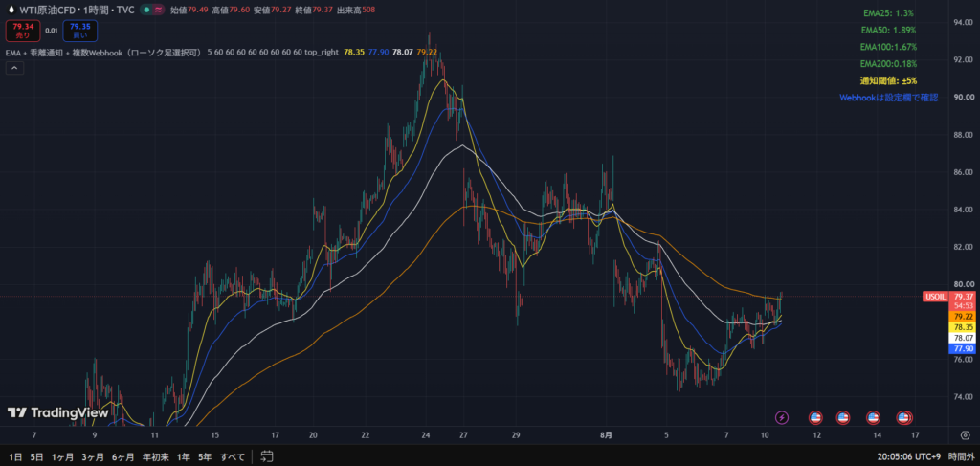
Task: Select the 5日 time range
Action: coord(37,456)
